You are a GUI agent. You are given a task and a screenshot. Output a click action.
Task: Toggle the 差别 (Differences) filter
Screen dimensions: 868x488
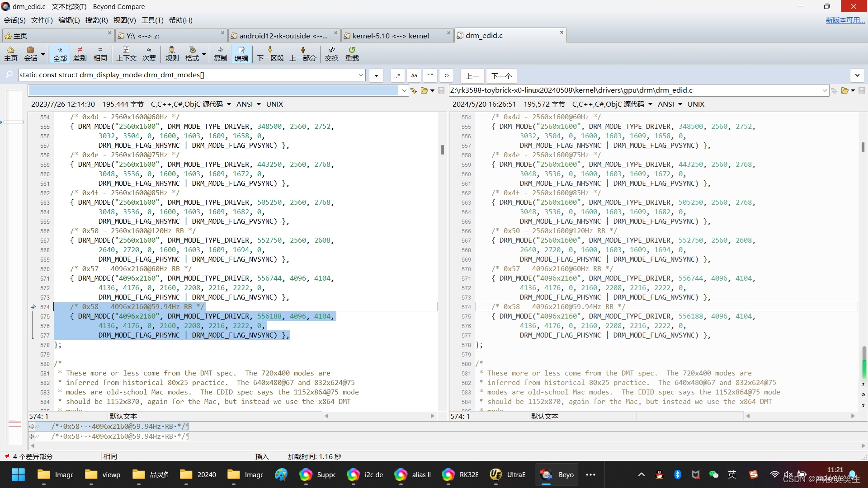(80, 53)
